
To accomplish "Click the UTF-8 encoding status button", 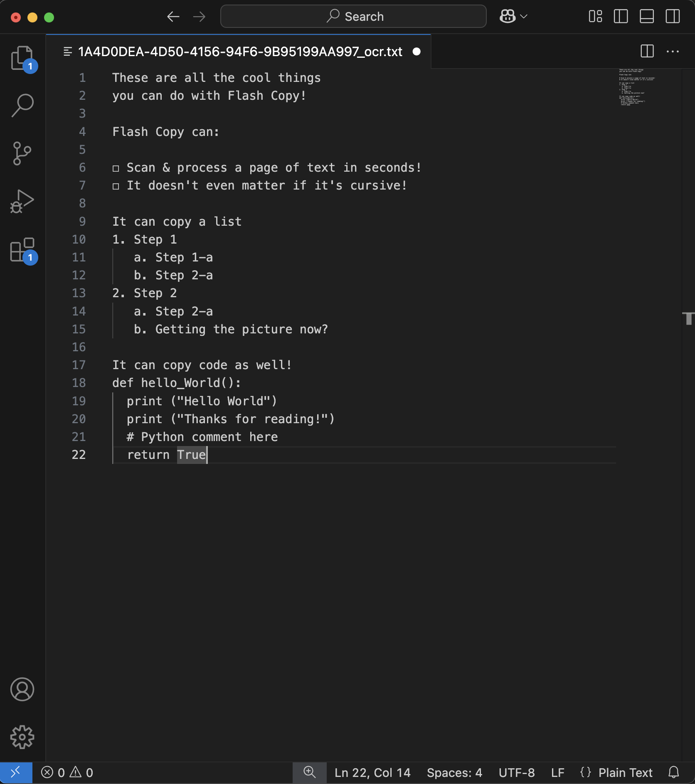I will point(516,772).
